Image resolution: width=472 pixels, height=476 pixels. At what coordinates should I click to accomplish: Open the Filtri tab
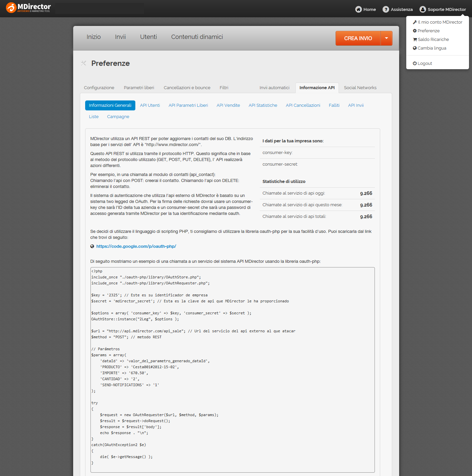coord(224,88)
